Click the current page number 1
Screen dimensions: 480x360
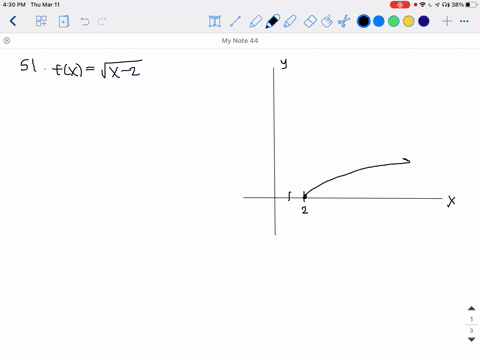click(x=471, y=319)
